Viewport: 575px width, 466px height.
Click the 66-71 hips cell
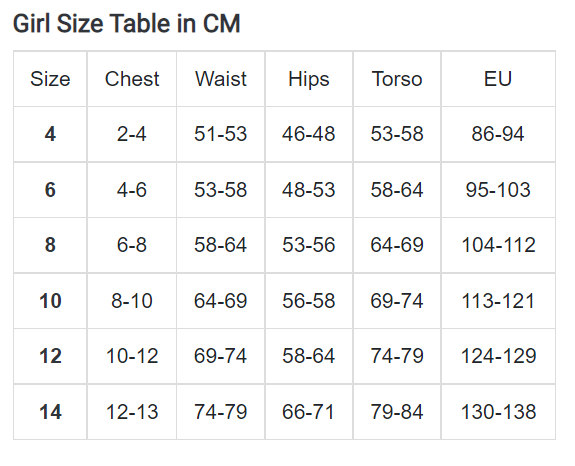point(309,412)
